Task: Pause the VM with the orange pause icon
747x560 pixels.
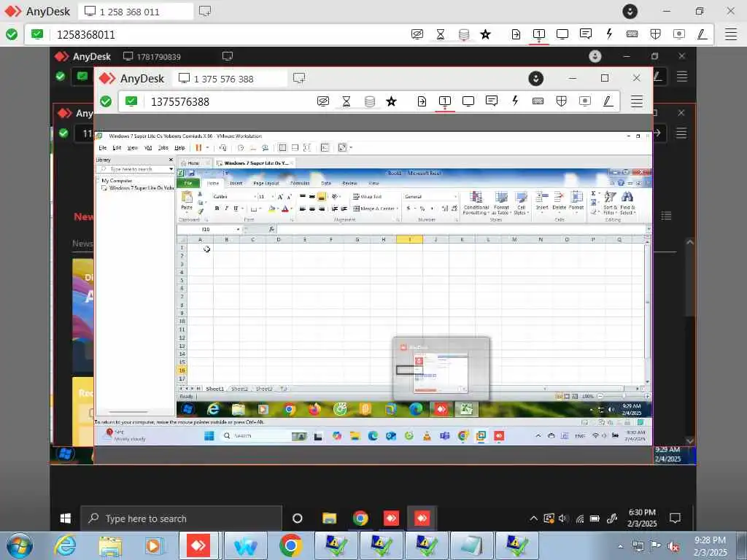Action: click(198, 147)
